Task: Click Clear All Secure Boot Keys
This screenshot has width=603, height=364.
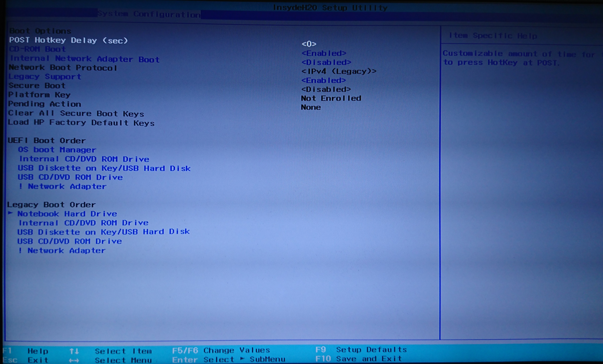Action: coord(76,113)
